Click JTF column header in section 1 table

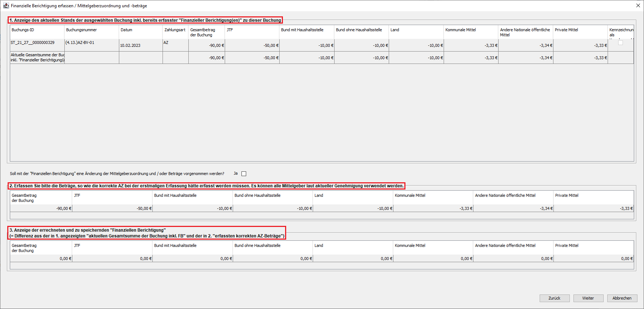click(252, 32)
